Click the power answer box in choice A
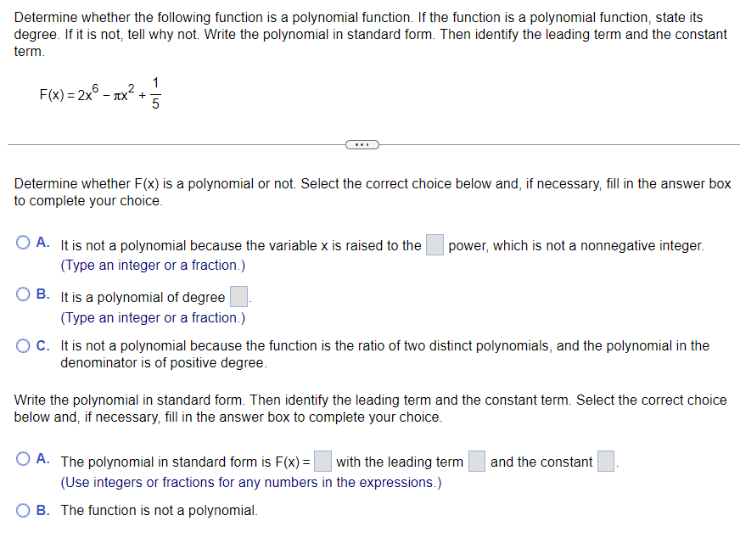The height and width of the screenshot is (560, 740). (x=434, y=244)
